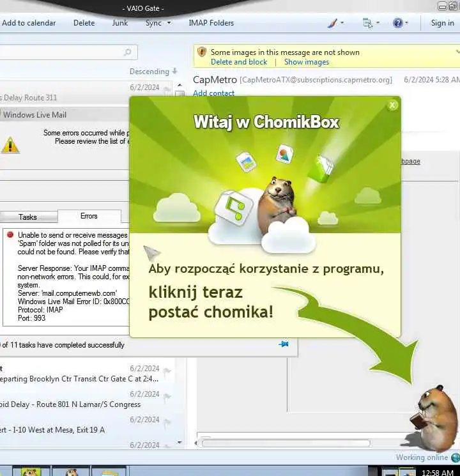Expand the paintbrush color scheme dropdown arrow
The width and height of the screenshot is (460, 476).
pos(342,23)
